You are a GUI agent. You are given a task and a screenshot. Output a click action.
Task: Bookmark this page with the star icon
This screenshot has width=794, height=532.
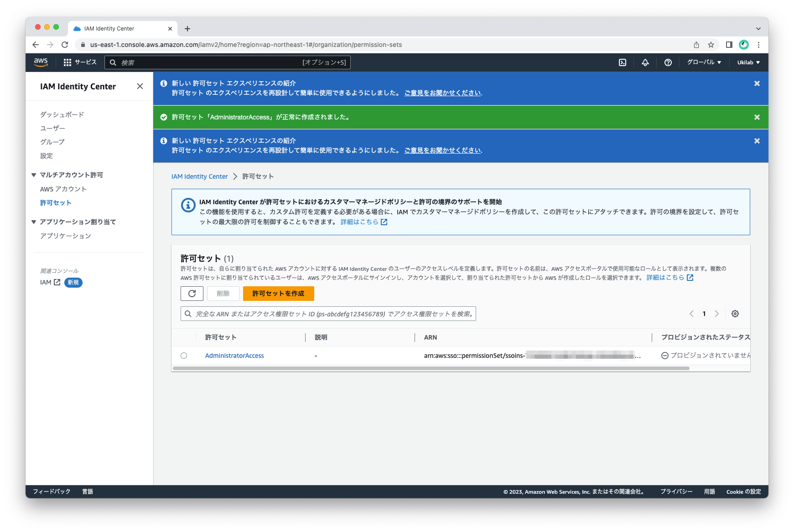pos(711,45)
